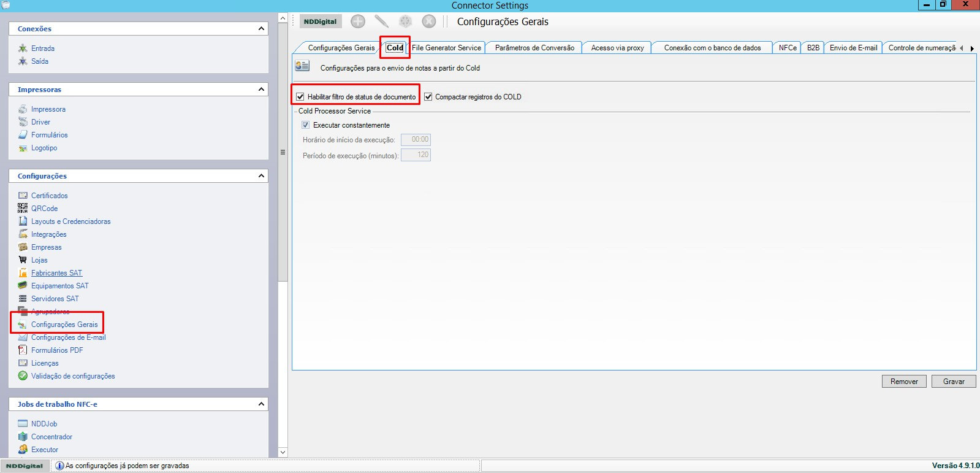Click the Concentrador icon in Jobs panel
980x473 pixels.
[x=23, y=437]
